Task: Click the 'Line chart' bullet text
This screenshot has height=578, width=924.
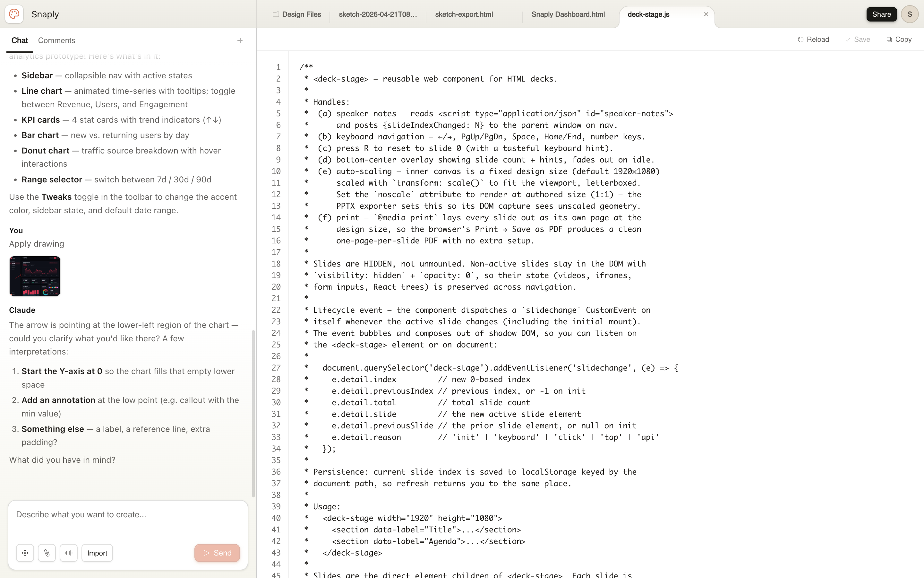Action: (42, 91)
